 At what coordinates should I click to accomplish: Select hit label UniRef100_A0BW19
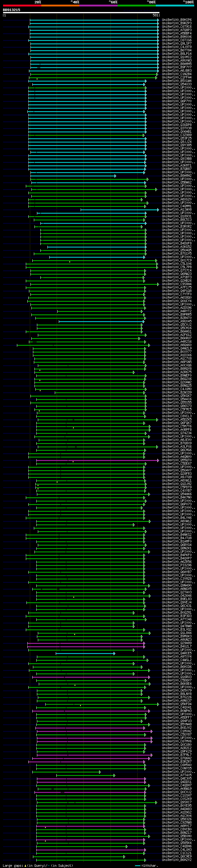pyautogui.click(x=176, y=789)
